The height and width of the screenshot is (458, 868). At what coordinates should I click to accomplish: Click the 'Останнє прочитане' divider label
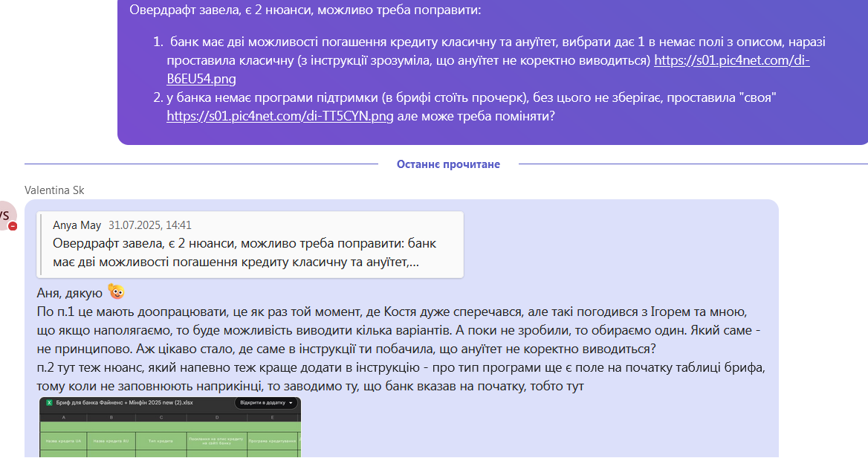(x=448, y=164)
